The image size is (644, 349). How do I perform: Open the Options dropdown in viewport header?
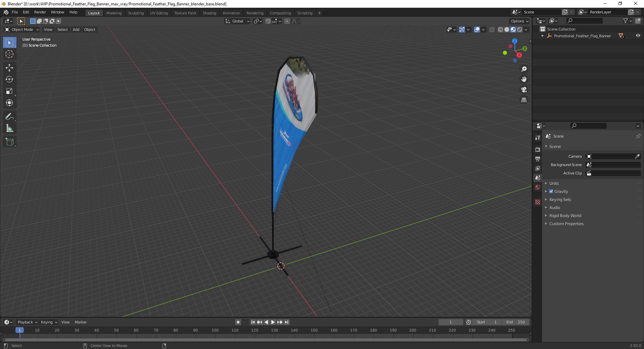[520, 21]
